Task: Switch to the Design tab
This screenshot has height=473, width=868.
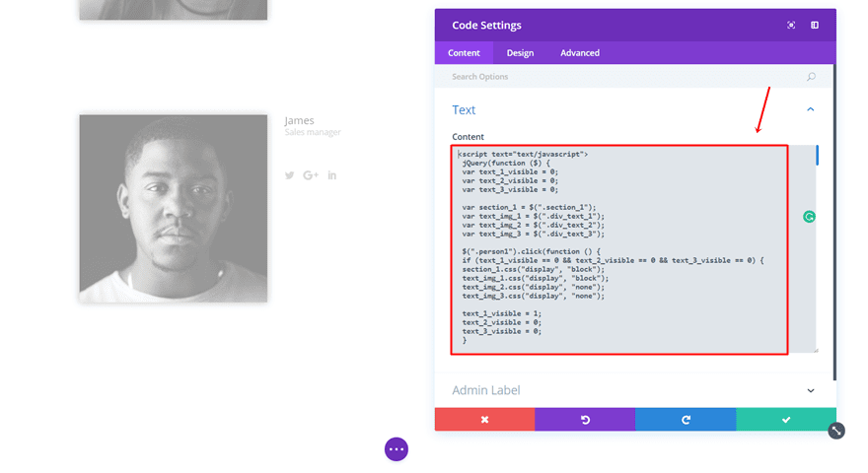Action: [x=520, y=53]
